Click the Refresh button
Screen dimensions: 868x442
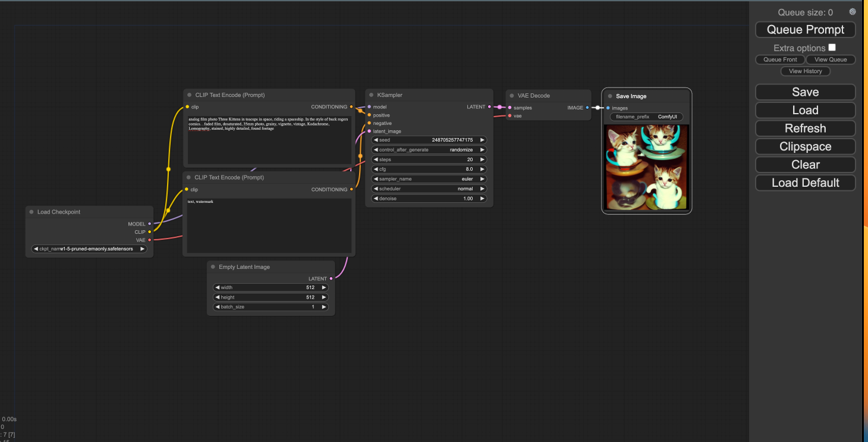805,128
